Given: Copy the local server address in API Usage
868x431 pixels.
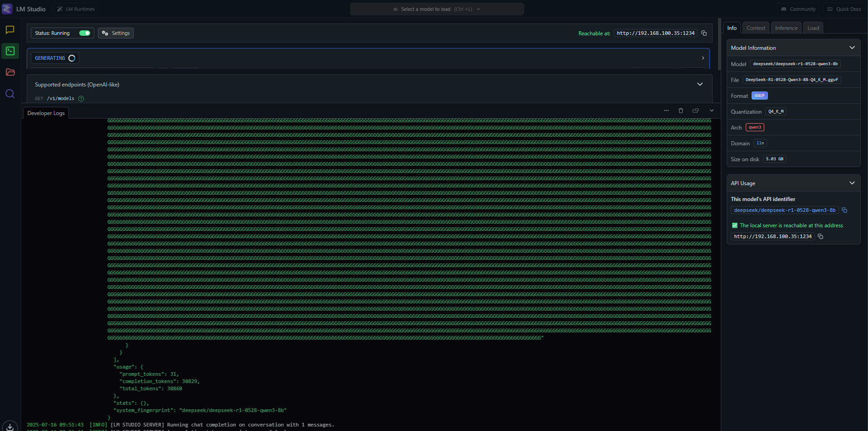Looking at the screenshot, I should tap(820, 236).
